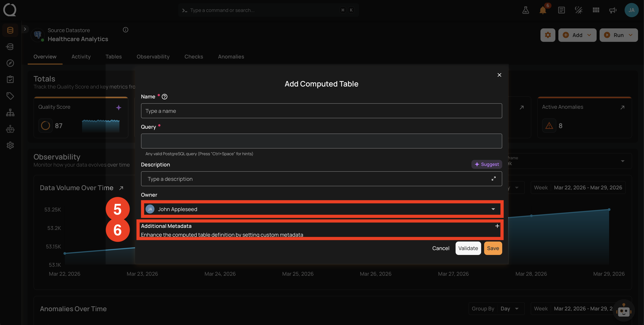The width and height of the screenshot is (644, 325).
Task: Open the apps grid icon in header
Action: 596,10
